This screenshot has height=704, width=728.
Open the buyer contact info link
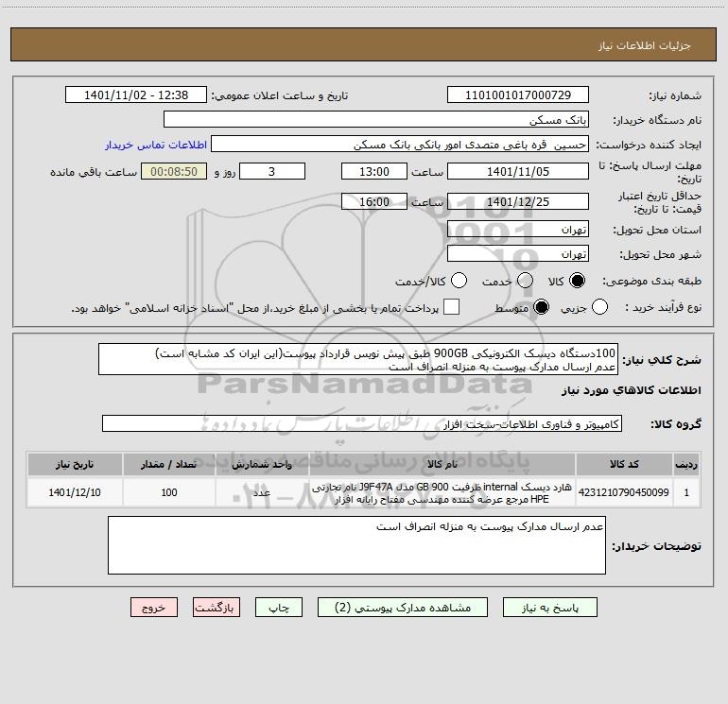click(x=156, y=145)
